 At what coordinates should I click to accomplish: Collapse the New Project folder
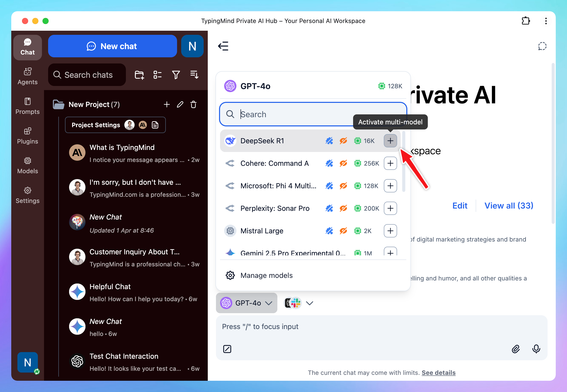tap(59, 104)
